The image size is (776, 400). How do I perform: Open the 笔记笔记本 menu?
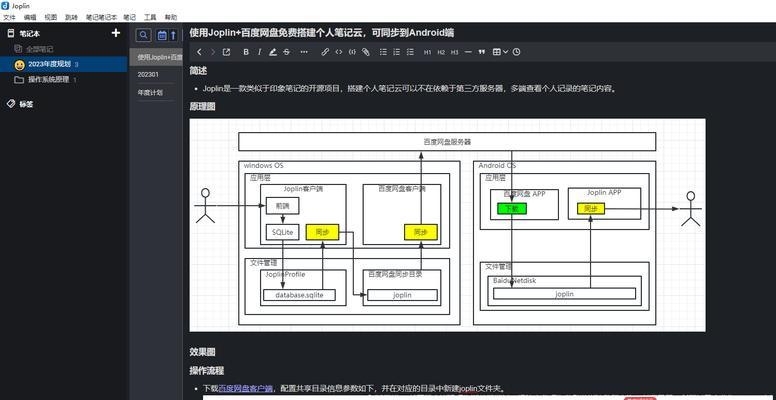pos(101,17)
